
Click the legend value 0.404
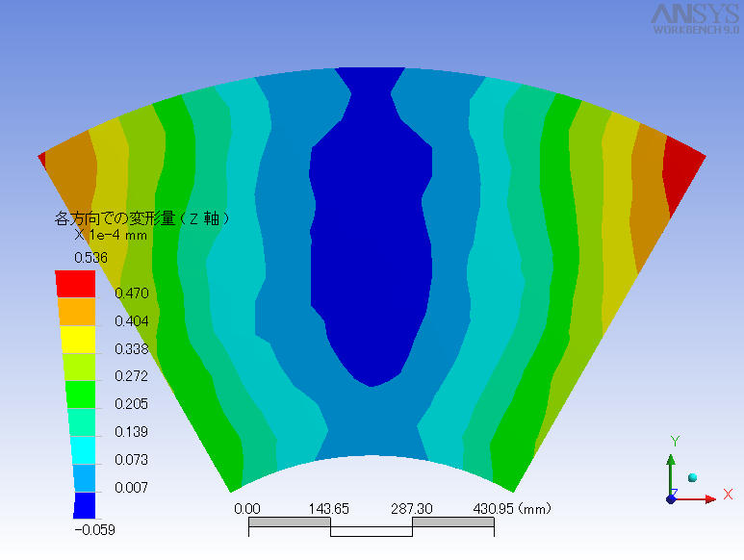point(132,321)
